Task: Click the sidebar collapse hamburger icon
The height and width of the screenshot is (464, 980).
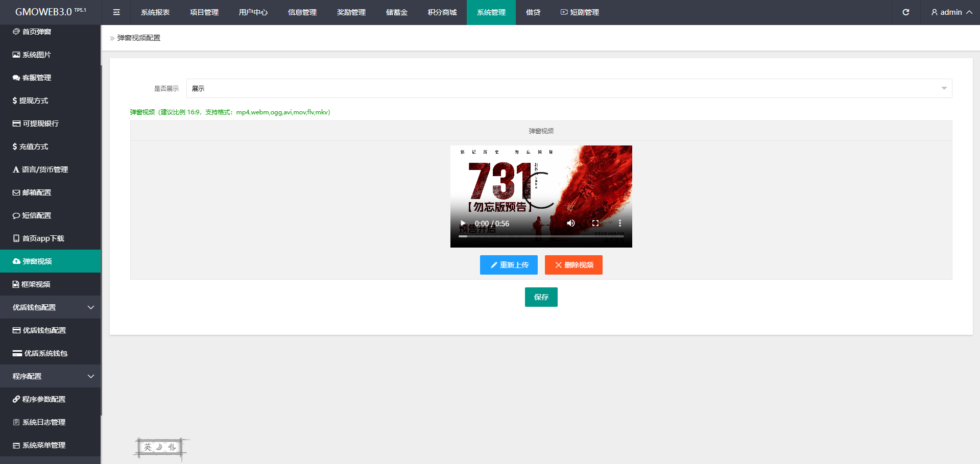Action: [x=116, y=12]
